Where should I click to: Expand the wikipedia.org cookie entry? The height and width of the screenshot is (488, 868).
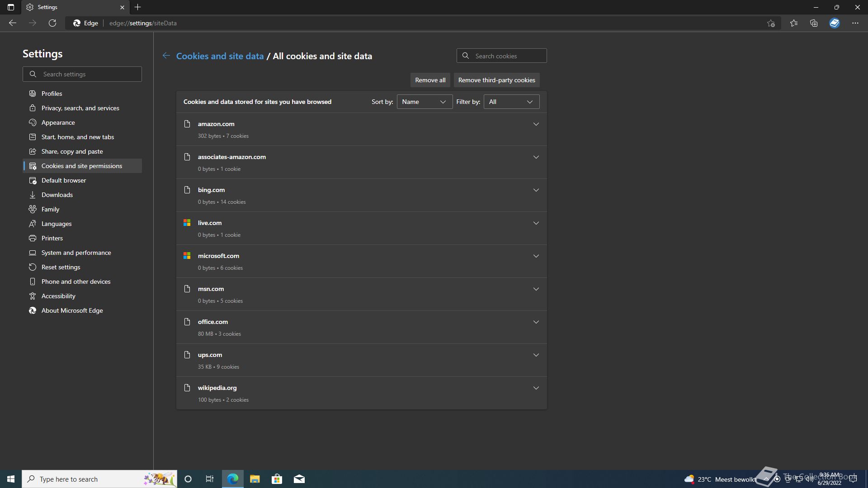(536, 388)
